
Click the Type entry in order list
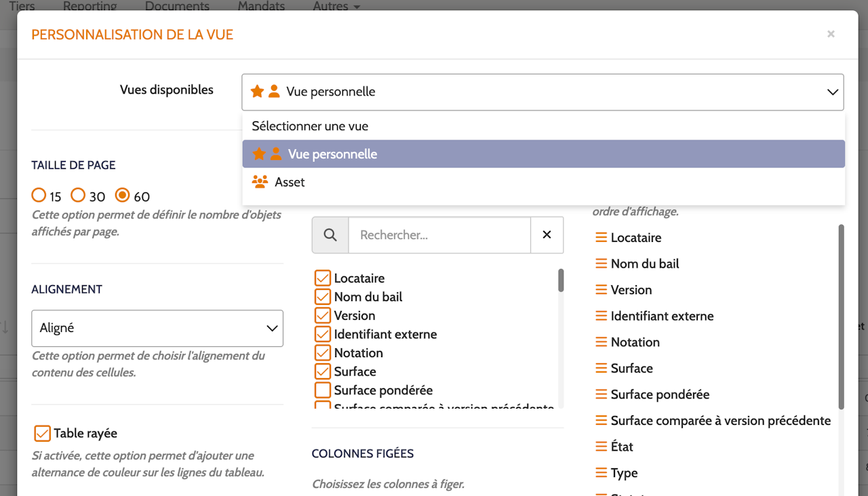point(624,473)
